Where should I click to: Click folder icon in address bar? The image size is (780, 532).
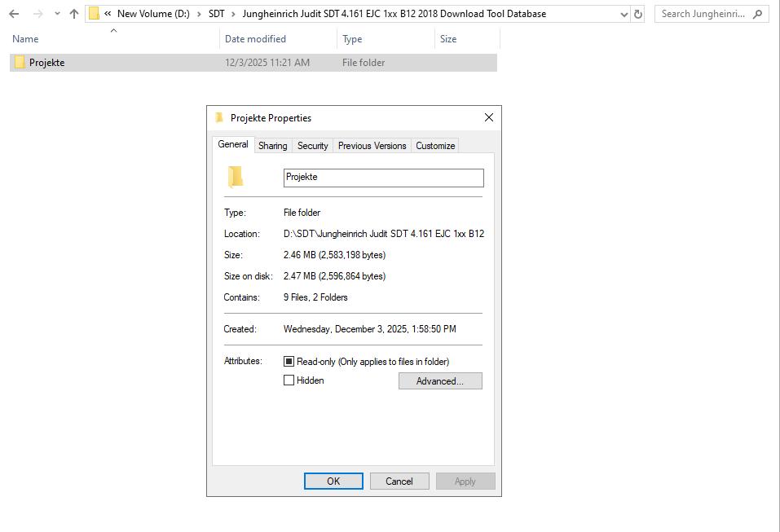[x=94, y=14]
